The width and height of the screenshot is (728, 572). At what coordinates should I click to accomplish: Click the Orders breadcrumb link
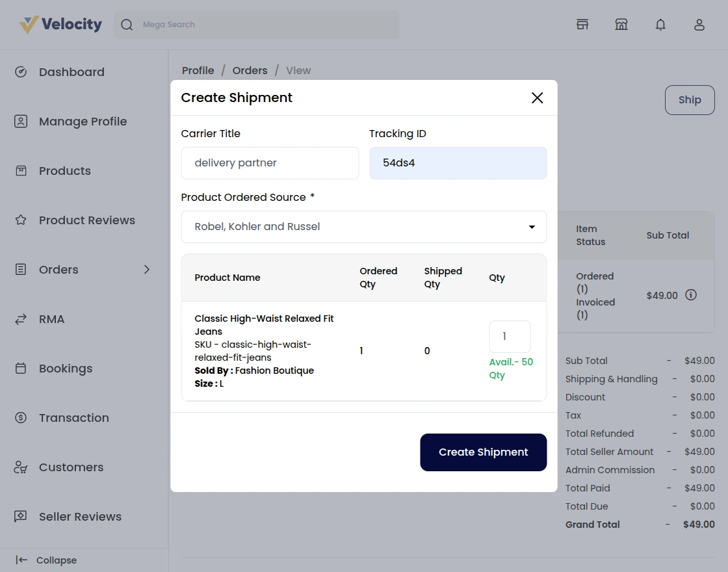tap(250, 70)
